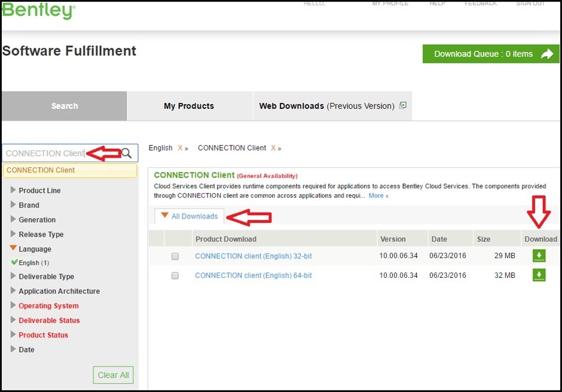The width and height of the screenshot is (562, 392).
Task: Expand the Deliverable Type filter
Action: pyautogui.click(x=13, y=276)
